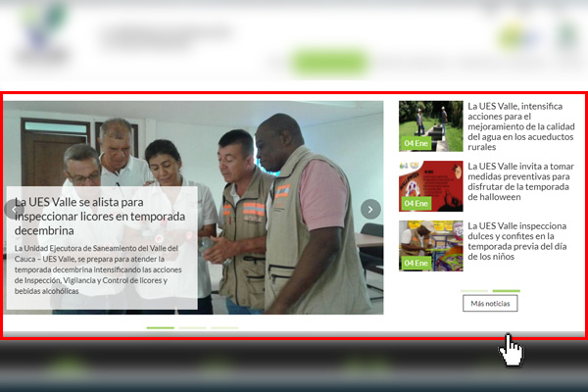The height and width of the screenshot is (392, 588).
Task: Select third main carousel indicator bar
Action: 224,328
